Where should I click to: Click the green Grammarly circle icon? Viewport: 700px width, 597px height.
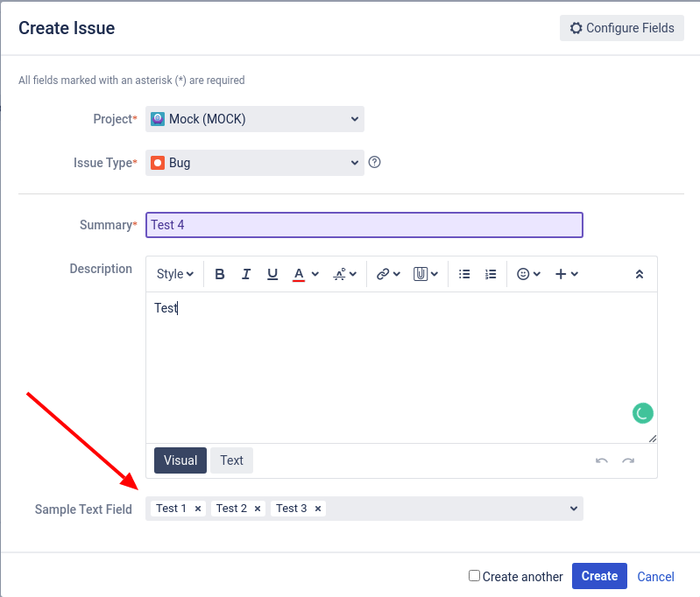point(643,413)
